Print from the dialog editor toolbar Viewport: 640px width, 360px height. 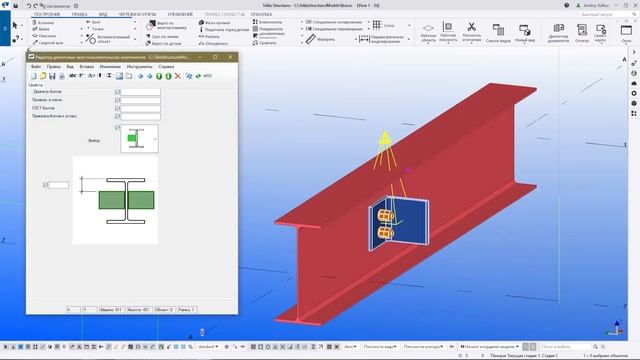coord(62,76)
